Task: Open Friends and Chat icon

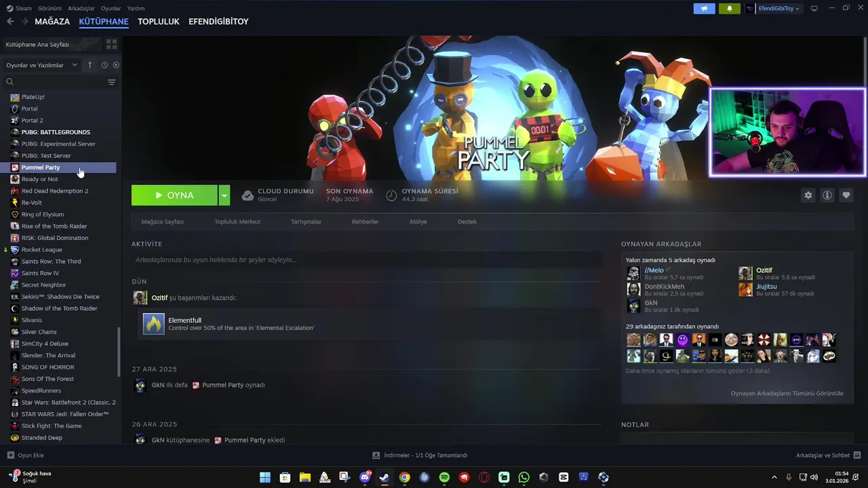Action: coord(856,455)
